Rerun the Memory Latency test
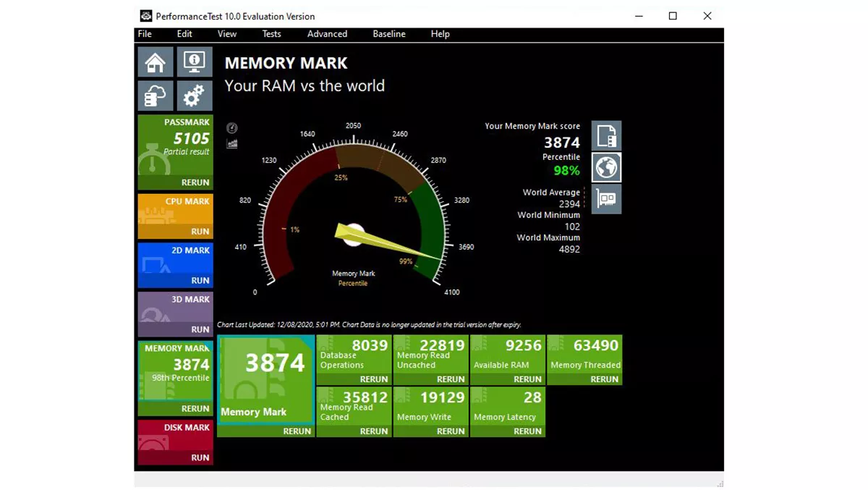868x490 pixels. [x=527, y=431]
